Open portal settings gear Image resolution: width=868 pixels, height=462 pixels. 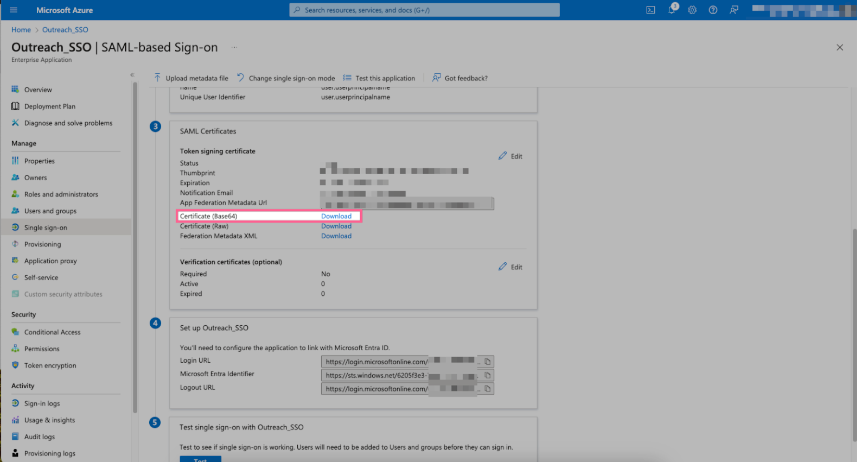point(692,10)
